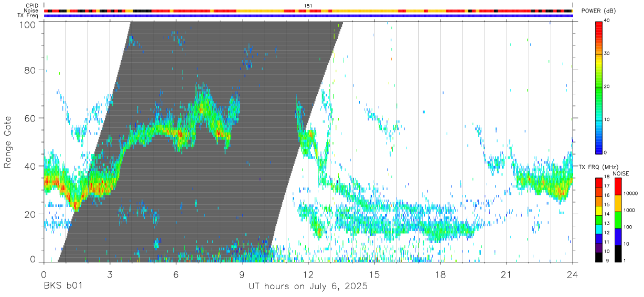Click the 'BKS b01' radar beam label
644x297 pixels.
(62, 286)
